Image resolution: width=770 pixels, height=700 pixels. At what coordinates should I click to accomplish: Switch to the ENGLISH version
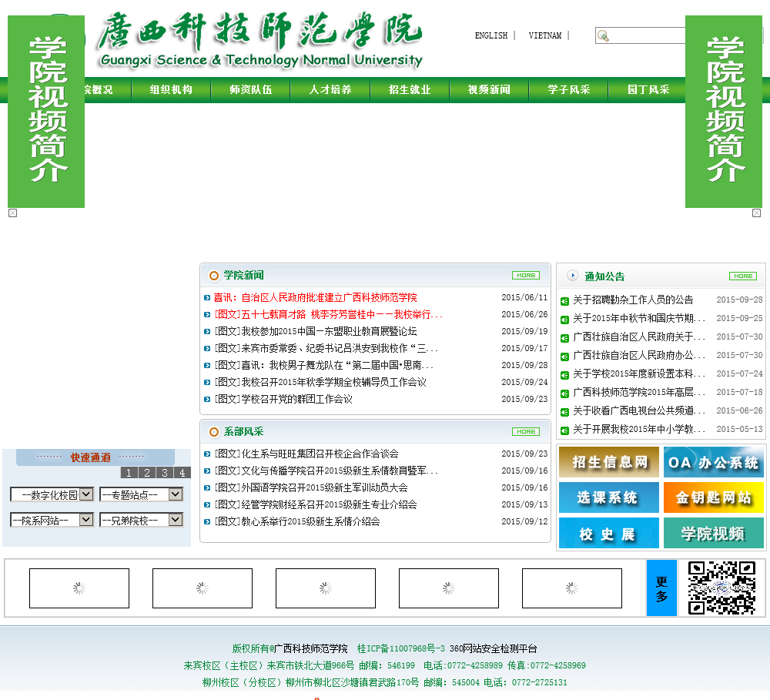[491, 35]
